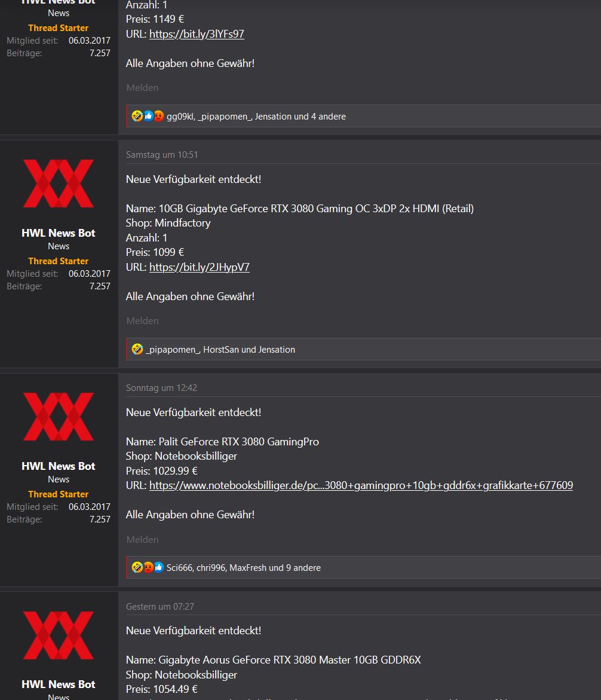Click the laughing emoji reaction on the gg09kl reactions bar
This screenshot has width=601, height=700.
point(137,116)
